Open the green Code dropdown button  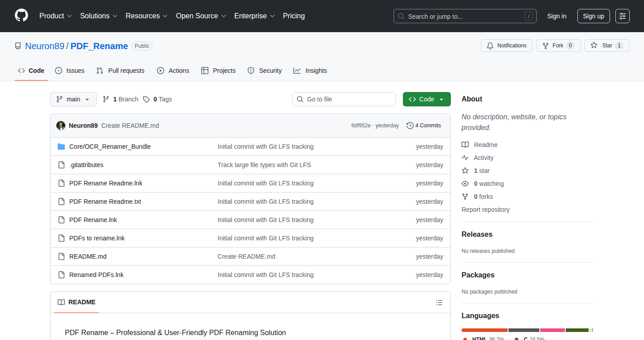427,99
